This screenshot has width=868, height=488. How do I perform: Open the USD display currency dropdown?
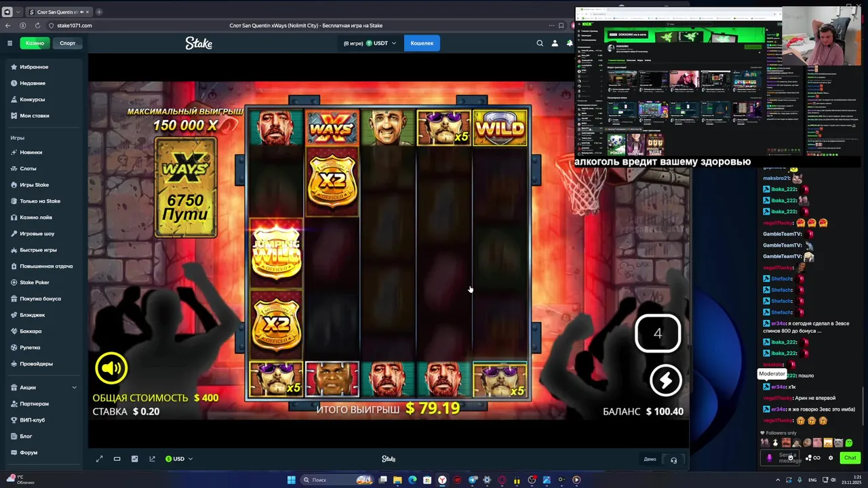(179, 459)
